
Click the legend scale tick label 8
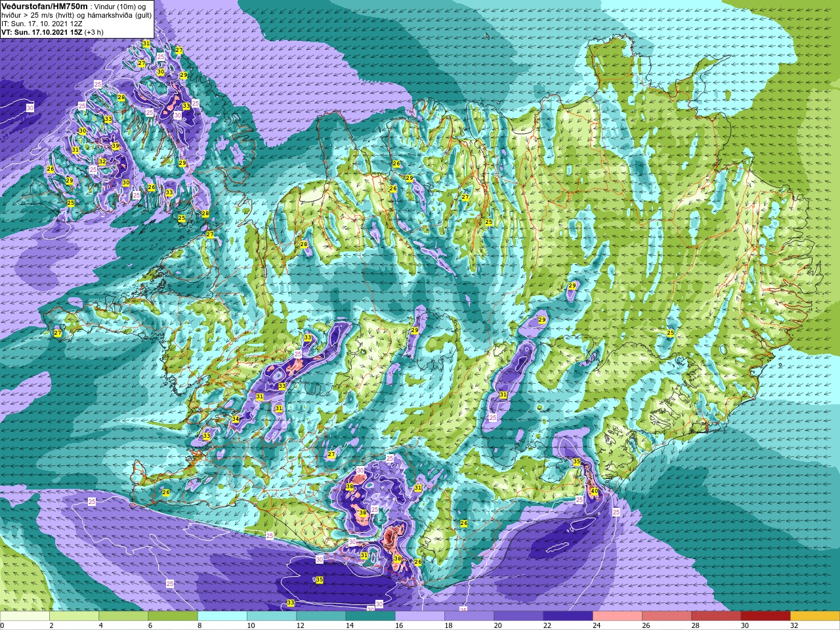[201, 625]
